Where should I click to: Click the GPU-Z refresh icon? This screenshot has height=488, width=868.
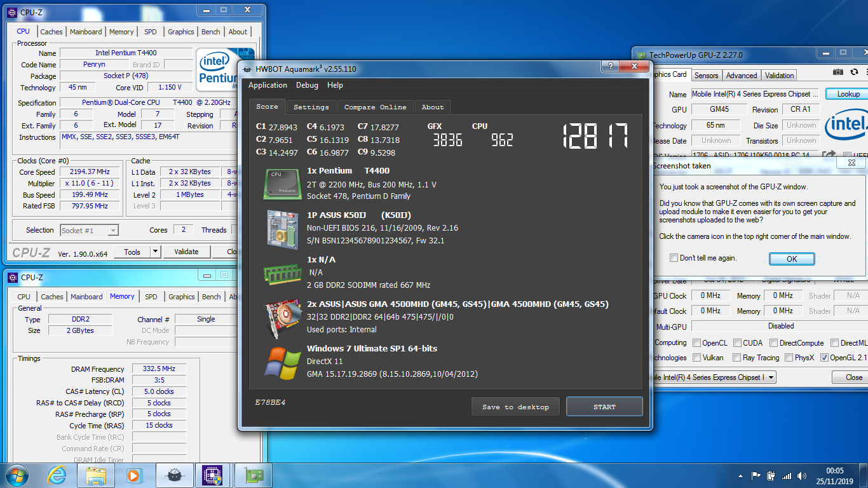tap(855, 73)
